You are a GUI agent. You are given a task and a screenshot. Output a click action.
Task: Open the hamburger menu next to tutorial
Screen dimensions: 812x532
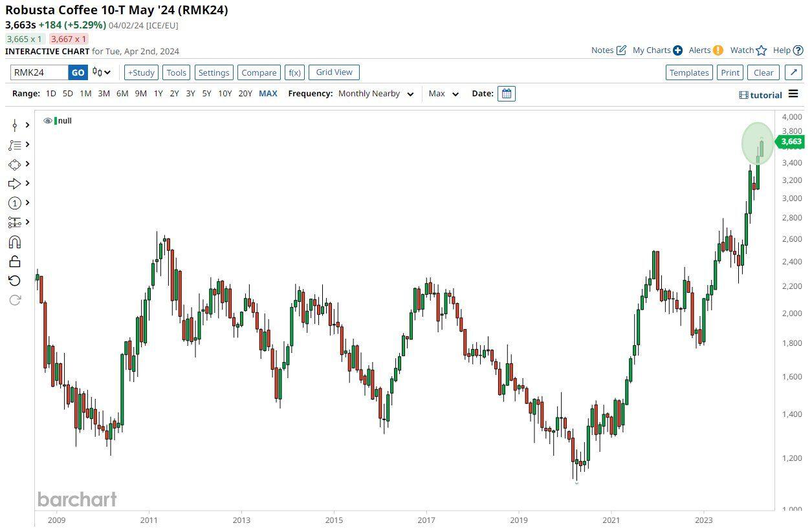(794, 94)
